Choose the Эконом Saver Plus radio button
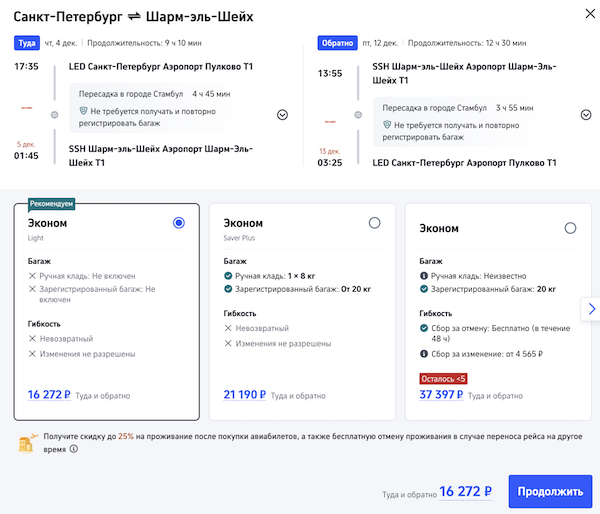 pyautogui.click(x=375, y=223)
